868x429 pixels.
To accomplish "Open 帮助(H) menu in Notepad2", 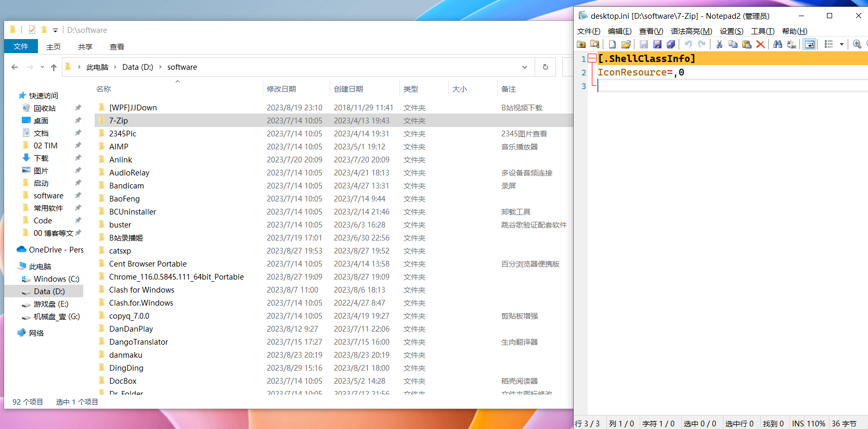I will [x=795, y=31].
